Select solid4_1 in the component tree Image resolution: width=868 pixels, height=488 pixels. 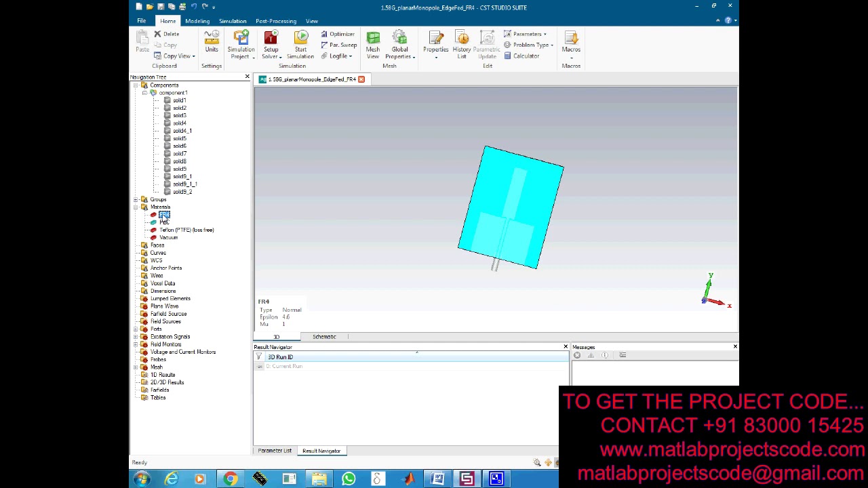tap(182, 131)
